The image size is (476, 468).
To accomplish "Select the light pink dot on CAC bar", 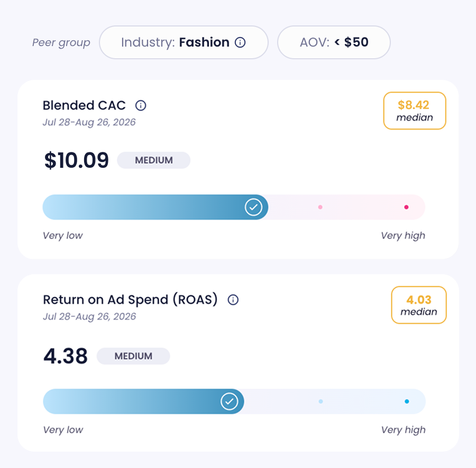I will tap(320, 207).
